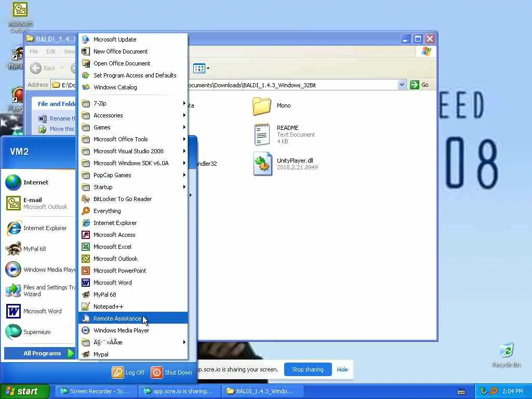Click the Log Off button
The height and width of the screenshot is (399, 532).
click(128, 373)
